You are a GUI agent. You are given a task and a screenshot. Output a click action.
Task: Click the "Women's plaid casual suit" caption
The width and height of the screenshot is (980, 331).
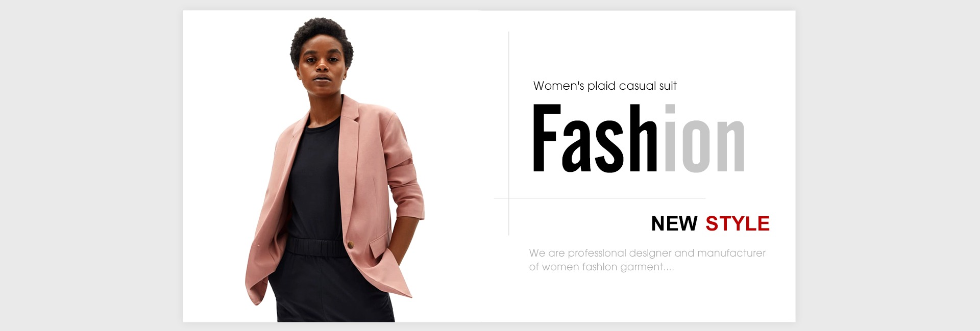(605, 86)
